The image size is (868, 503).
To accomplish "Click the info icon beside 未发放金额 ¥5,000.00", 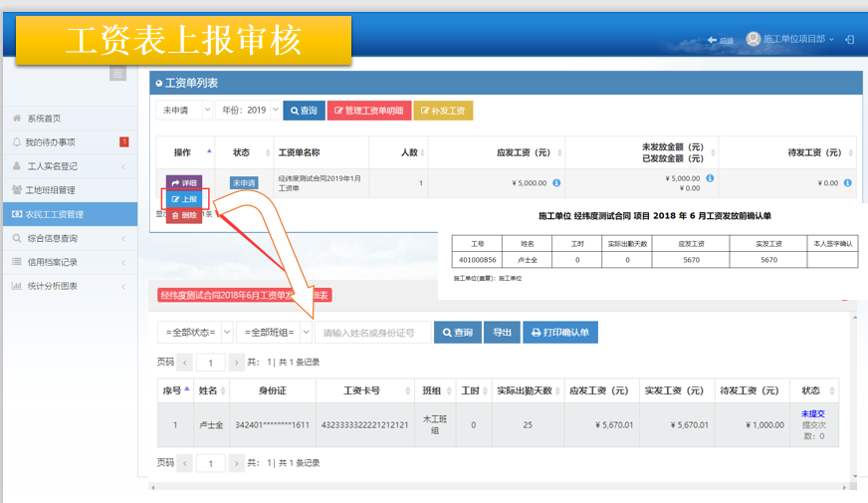I will click(709, 178).
